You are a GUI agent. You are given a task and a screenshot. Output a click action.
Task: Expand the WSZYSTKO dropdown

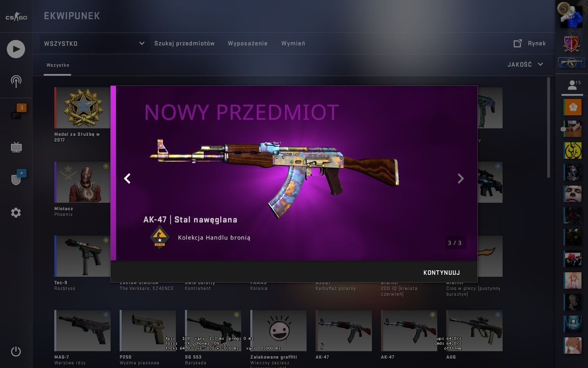point(94,43)
